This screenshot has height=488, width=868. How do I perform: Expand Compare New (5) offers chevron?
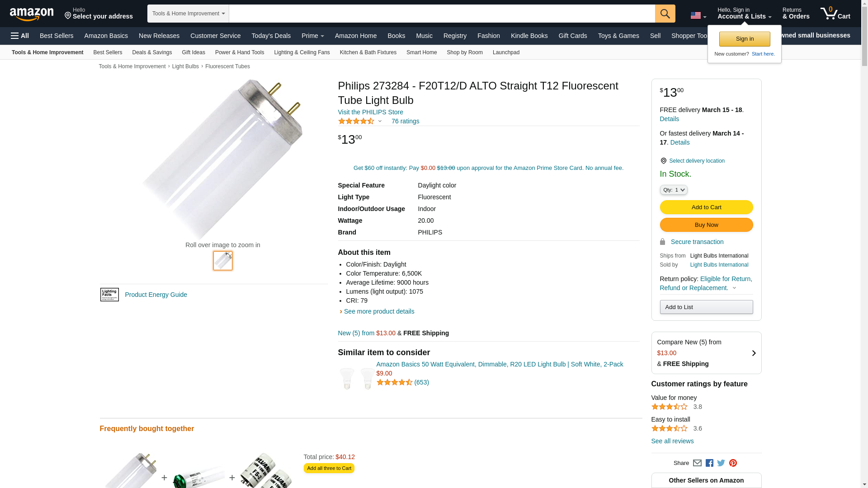pos(754,353)
